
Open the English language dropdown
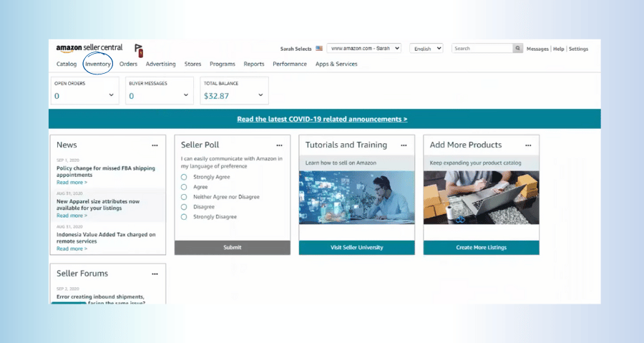[426, 49]
